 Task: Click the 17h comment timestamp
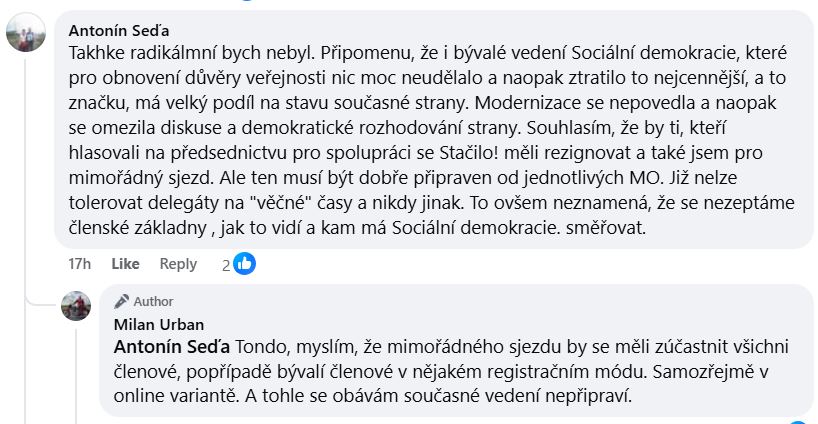pyautogui.click(x=79, y=264)
